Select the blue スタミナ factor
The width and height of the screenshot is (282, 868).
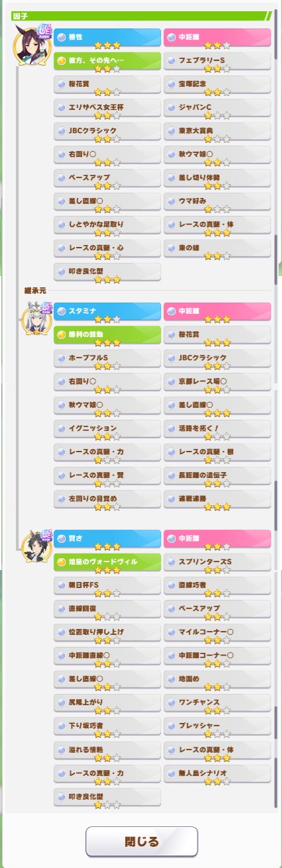[107, 313]
